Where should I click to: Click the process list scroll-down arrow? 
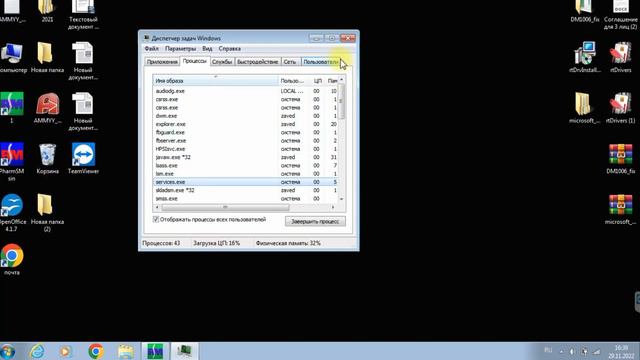point(342,199)
